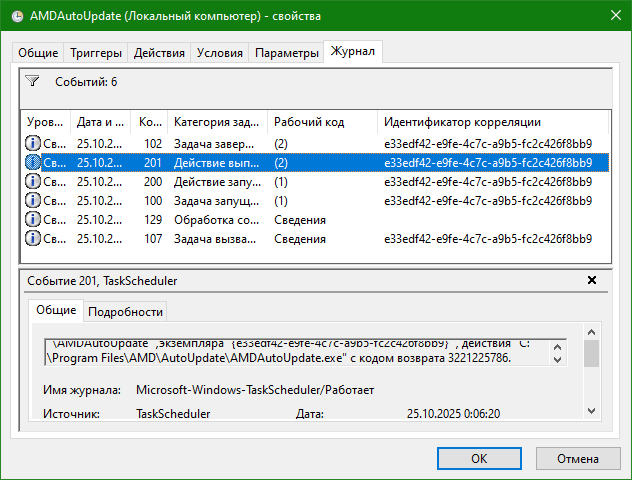The width and height of the screenshot is (632, 480).
Task: Click the Событий: 6 count label
Action: click(86, 82)
